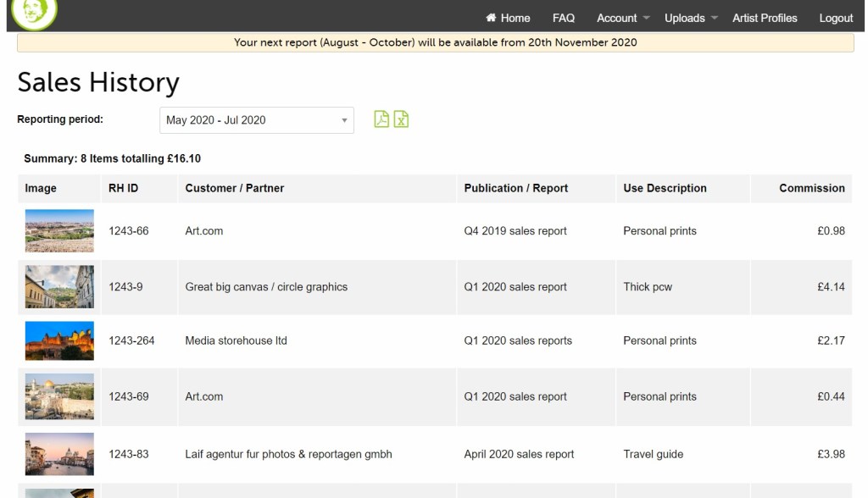This screenshot has width=868, height=498.
Task: Click the Publication / Report column header
Action: pyautogui.click(x=515, y=188)
